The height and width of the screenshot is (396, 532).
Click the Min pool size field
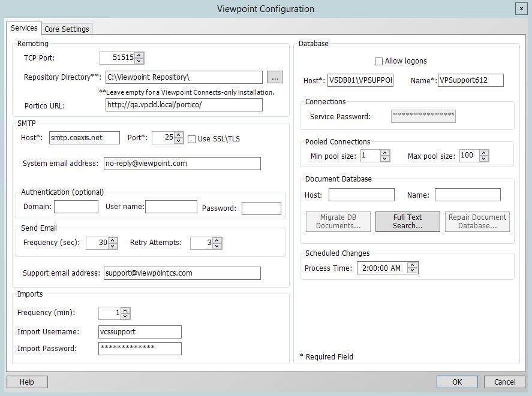(371, 156)
